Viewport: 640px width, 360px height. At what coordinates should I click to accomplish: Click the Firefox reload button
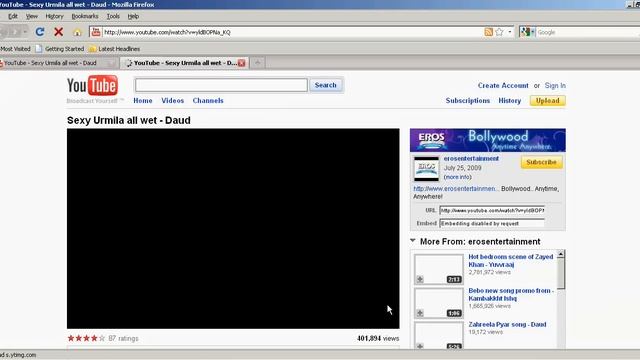40,32
